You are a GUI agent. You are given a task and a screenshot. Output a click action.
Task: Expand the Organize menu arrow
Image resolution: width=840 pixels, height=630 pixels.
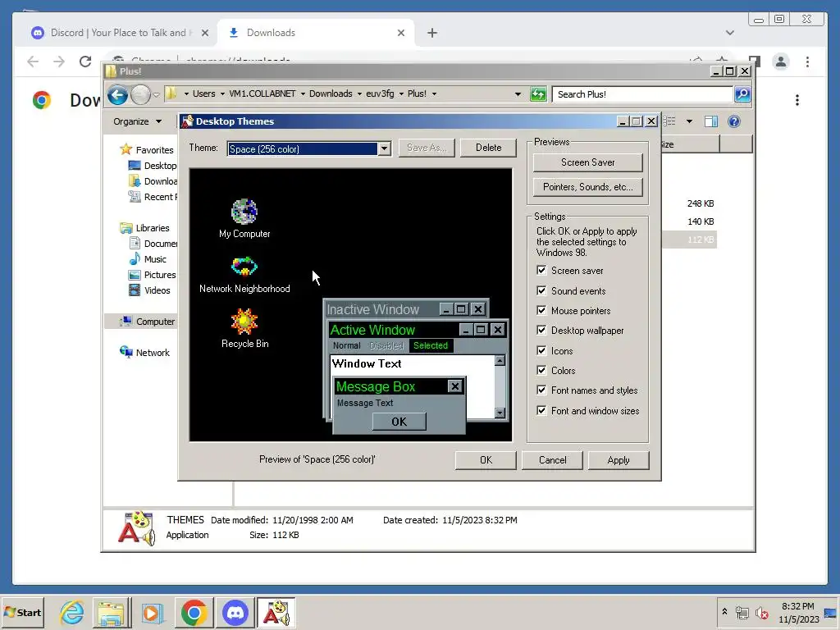[158, 121]
